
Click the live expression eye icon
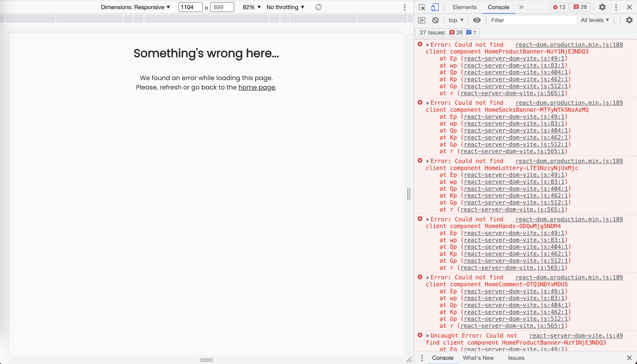477,20
